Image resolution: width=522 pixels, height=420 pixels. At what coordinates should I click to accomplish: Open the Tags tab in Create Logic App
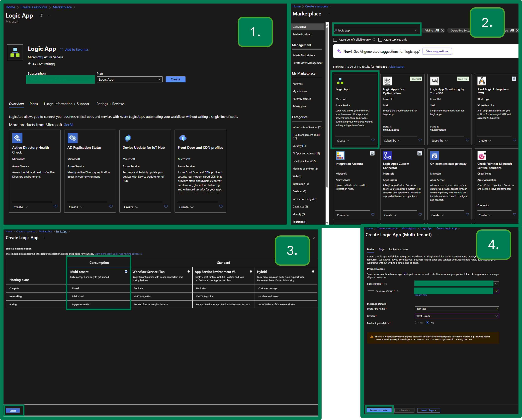coord(381,249)
